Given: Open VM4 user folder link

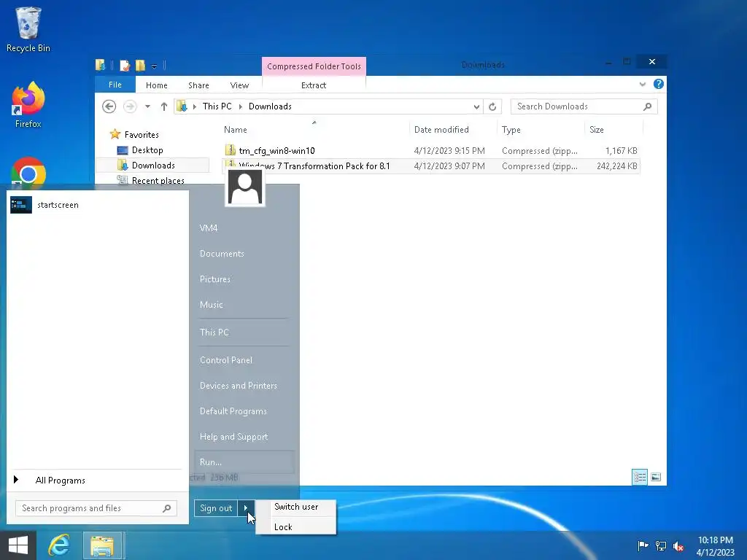Looking at the screenshot, I should [x=209, y=228].
